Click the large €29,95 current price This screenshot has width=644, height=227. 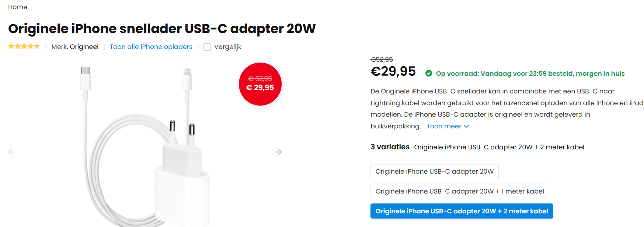click(393, 71)
